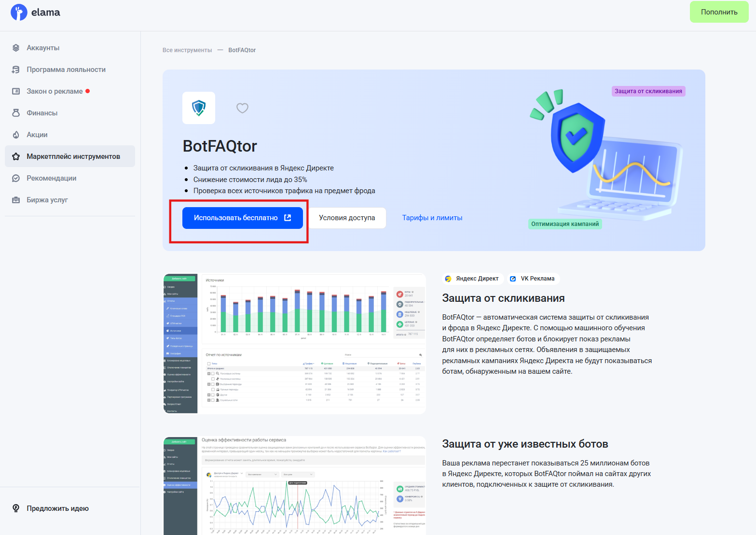The height and width of the screenshot is (535, 756).
Task: Select the Маркетплейс инструментов star icon
Action: pos(16,156)
